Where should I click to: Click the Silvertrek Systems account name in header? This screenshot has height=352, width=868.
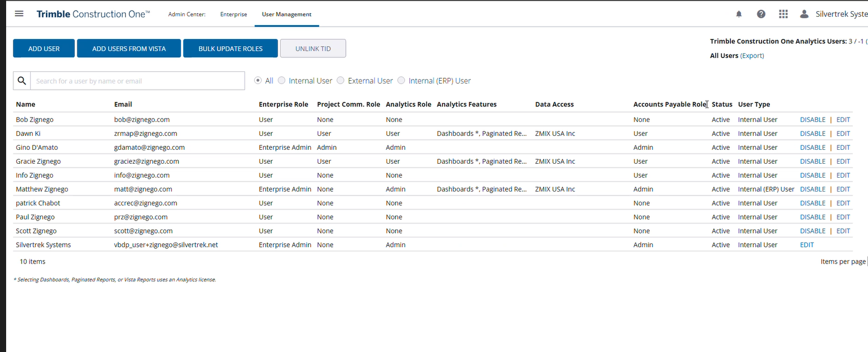pyautogui.click(x=841, y=14)
